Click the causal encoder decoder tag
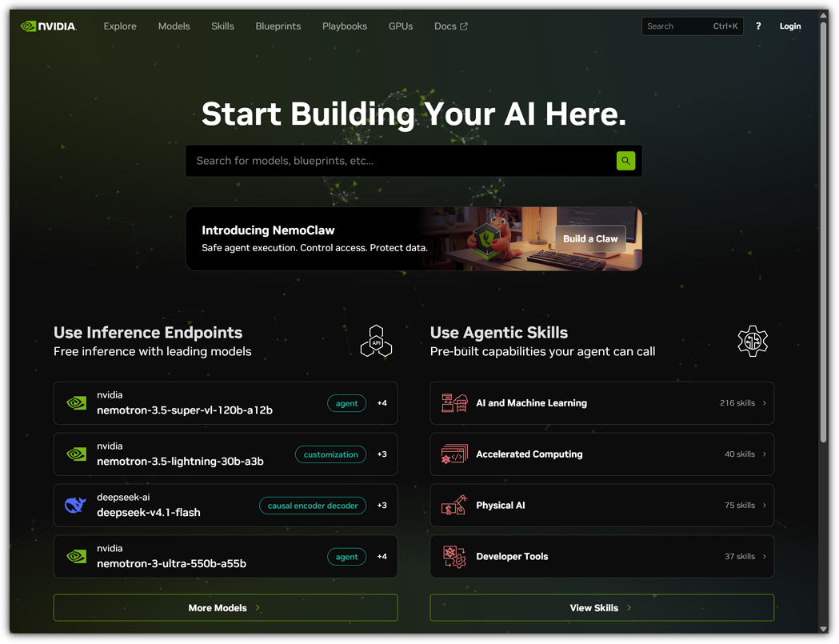The image size is (839, 644). pos(313,506)
